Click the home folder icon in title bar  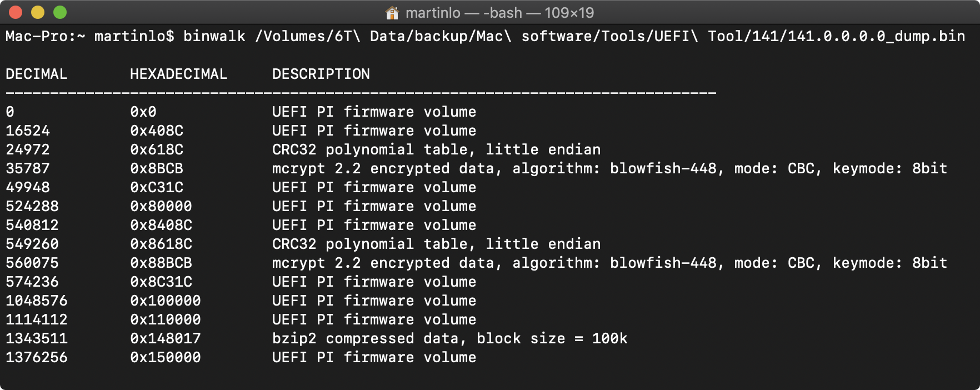[392, 12]
